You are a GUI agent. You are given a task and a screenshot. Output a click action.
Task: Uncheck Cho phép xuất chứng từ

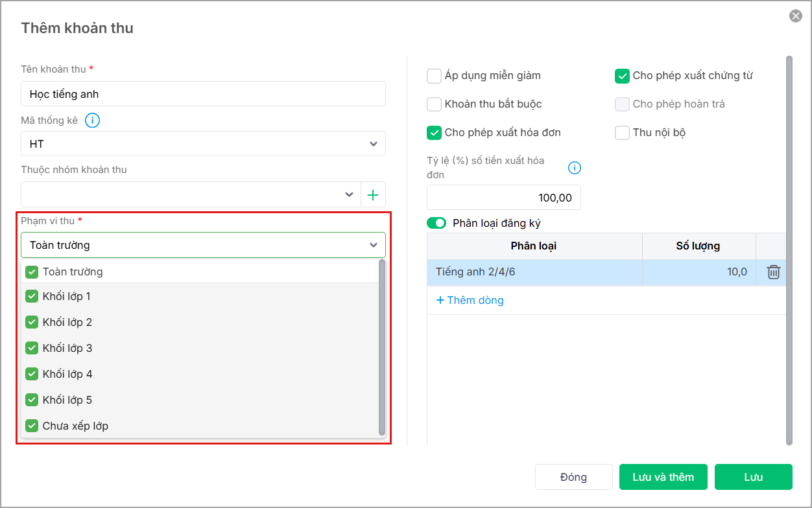(623, 76)
